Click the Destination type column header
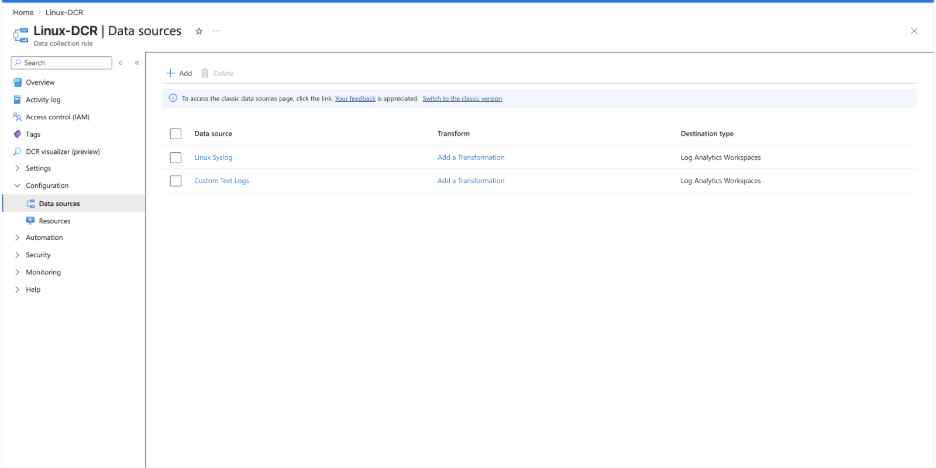The width and height of the screenshot is (936, 468). 707,134
